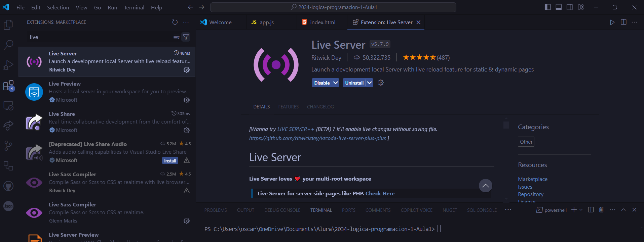Switch to the SQL CONSOLE panel tab
Viewport: 644px width, 242px height.
coord(482,210)
